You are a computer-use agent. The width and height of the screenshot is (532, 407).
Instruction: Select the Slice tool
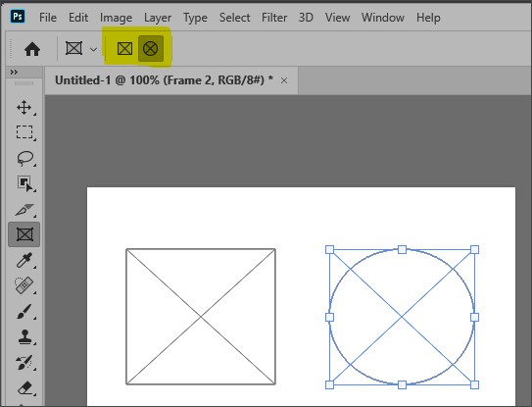[x=24, y=210]
